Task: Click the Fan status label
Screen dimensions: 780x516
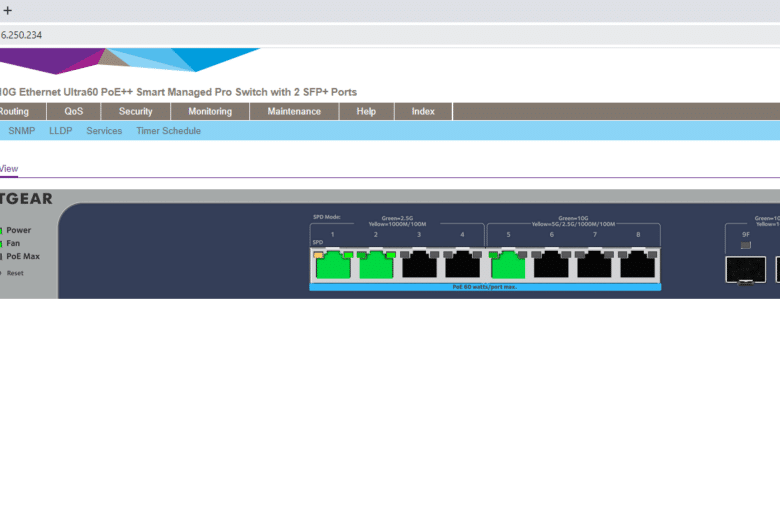Action: tap(13, 243)
